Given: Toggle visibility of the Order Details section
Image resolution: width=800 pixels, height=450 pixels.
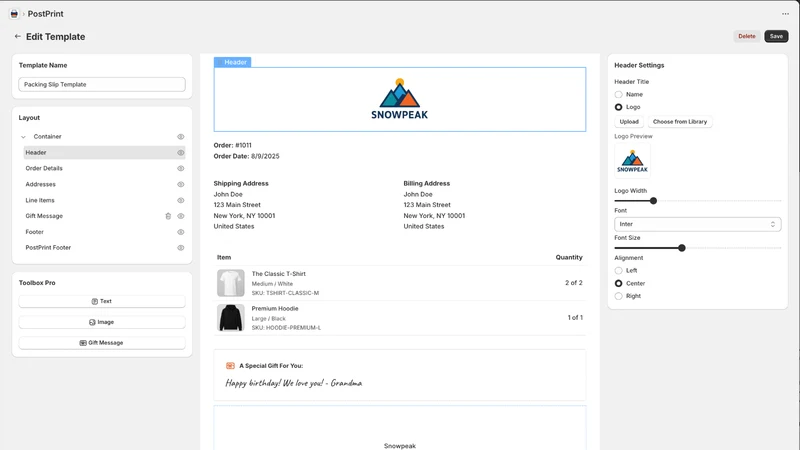Looking at the screenshot, I should click(181, 168).
